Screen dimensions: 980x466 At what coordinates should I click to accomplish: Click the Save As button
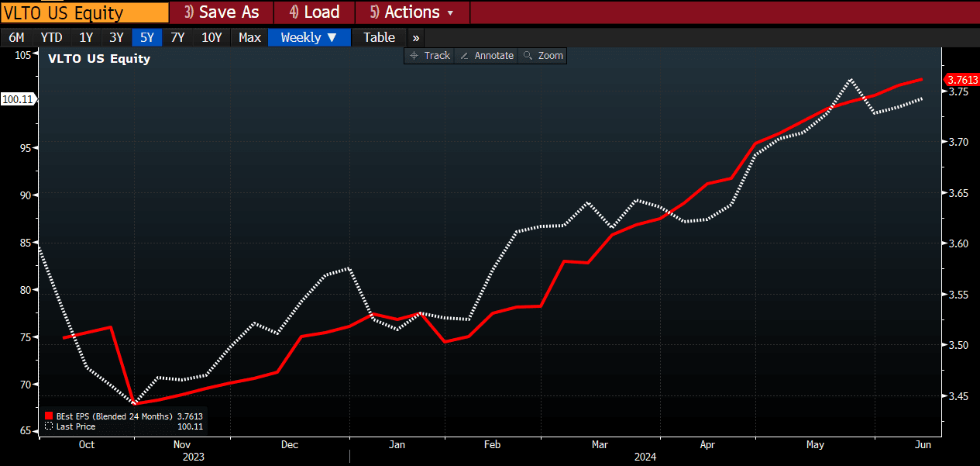[x=221, y=12]
